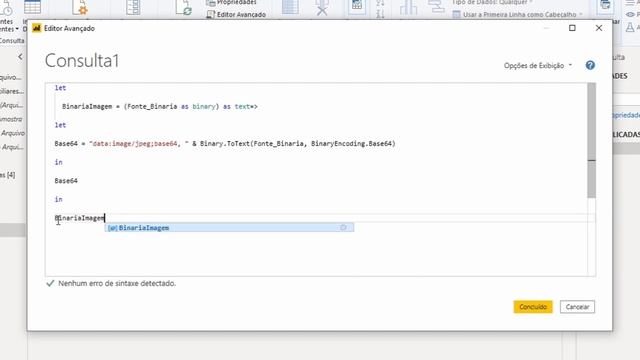Click the info icon in autocomplete suggestion
Screen dimensions: 640x360
coord(343,227)
